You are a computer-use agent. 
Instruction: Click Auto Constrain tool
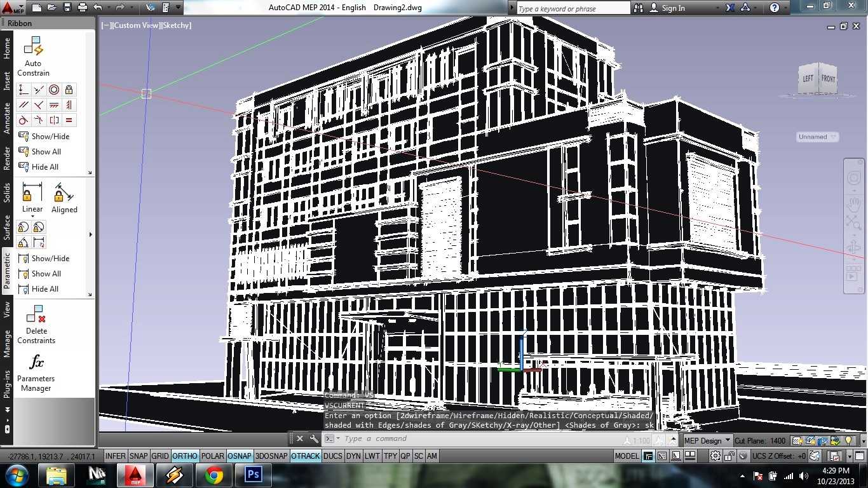(33, 56)
